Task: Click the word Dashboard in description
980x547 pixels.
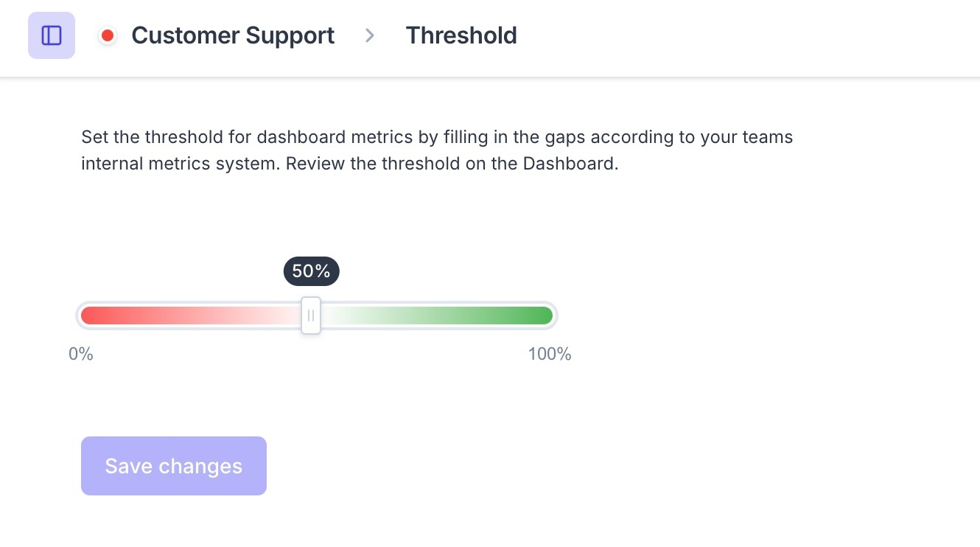Action: pos(570,164)
